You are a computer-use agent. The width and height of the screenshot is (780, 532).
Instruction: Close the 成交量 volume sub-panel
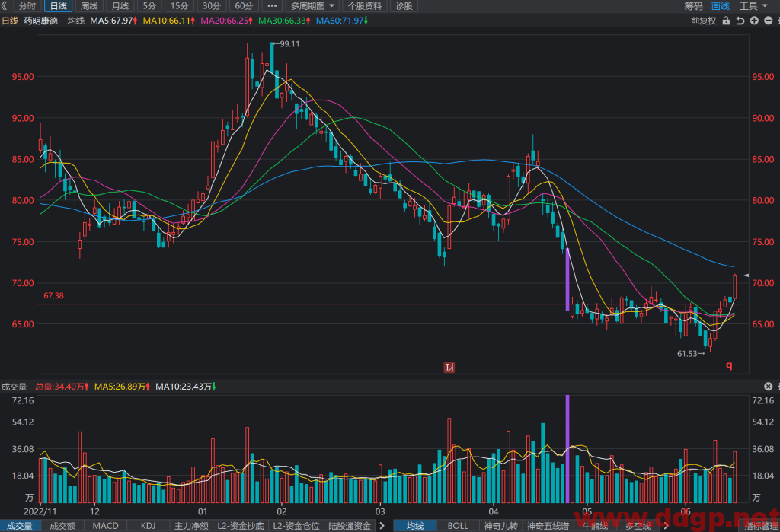click(769, 387)
